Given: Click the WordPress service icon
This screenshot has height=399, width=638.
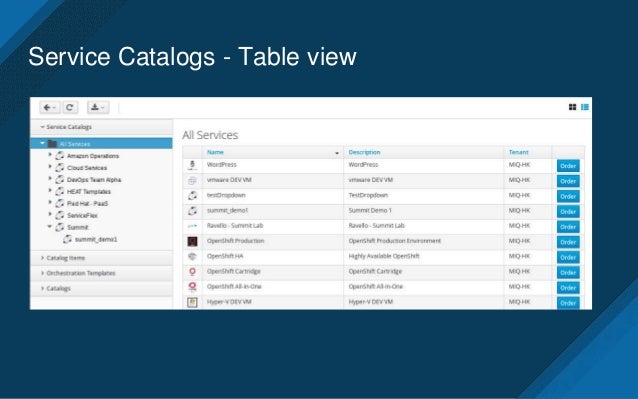Looking at the screenshot, I should pyautogui.click(x=192, y=165).
